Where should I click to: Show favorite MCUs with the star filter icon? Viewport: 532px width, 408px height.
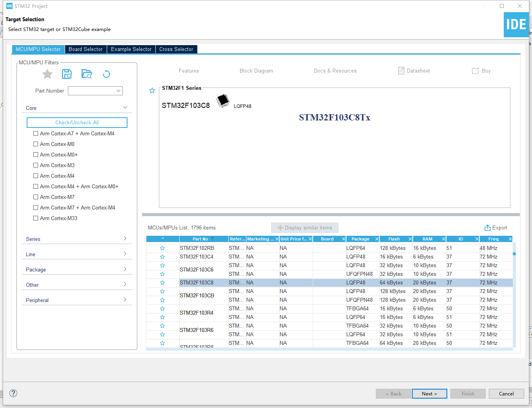[x=47, y=74]
